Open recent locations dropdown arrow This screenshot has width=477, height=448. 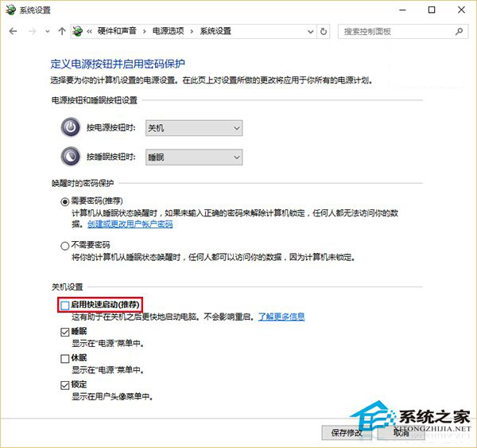pyautogui.click(x=48, y=31)
